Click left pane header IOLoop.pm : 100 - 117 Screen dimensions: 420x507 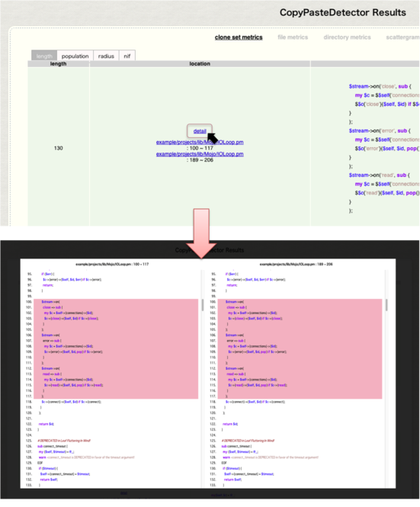click(112, 264)
